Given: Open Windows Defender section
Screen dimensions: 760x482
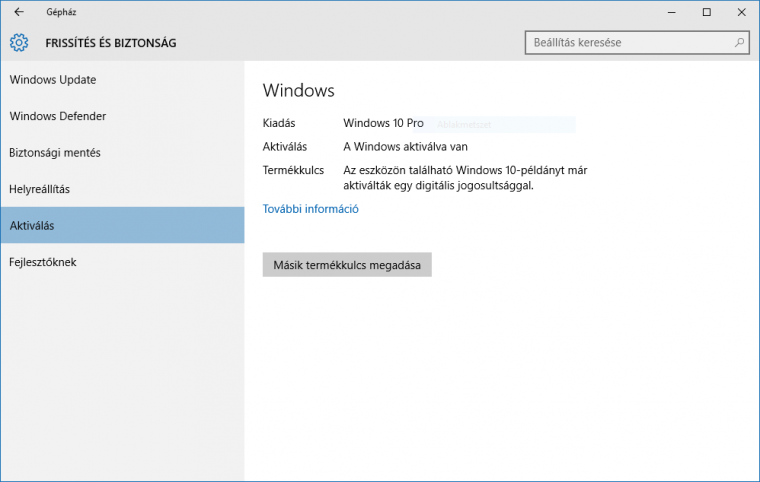Looking at the screenshot, I should [122, 116].
